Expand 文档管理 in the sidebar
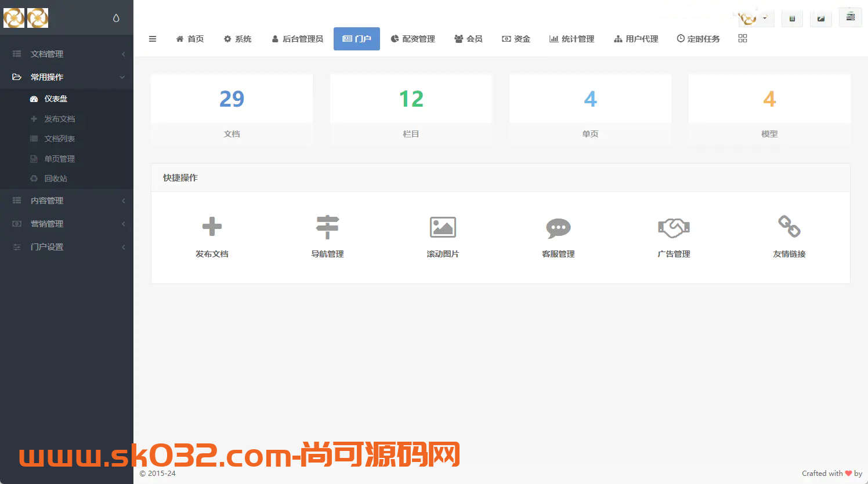 [x=67, y=54]
